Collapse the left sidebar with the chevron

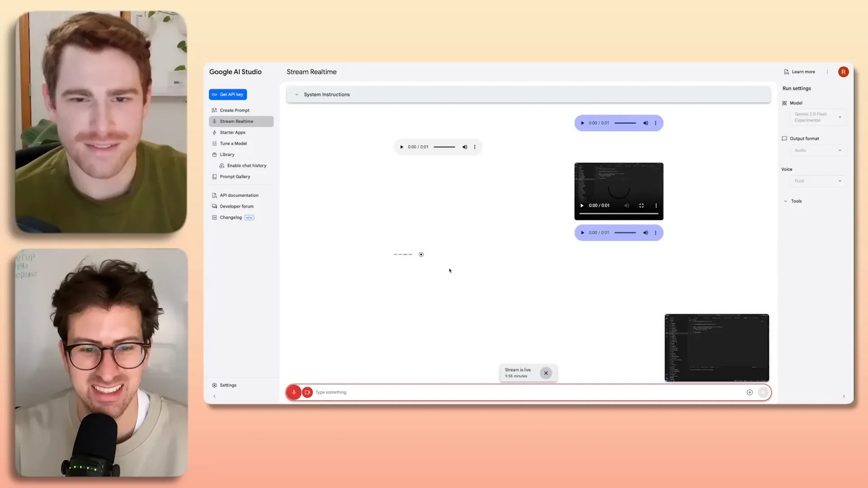(214, 396)
